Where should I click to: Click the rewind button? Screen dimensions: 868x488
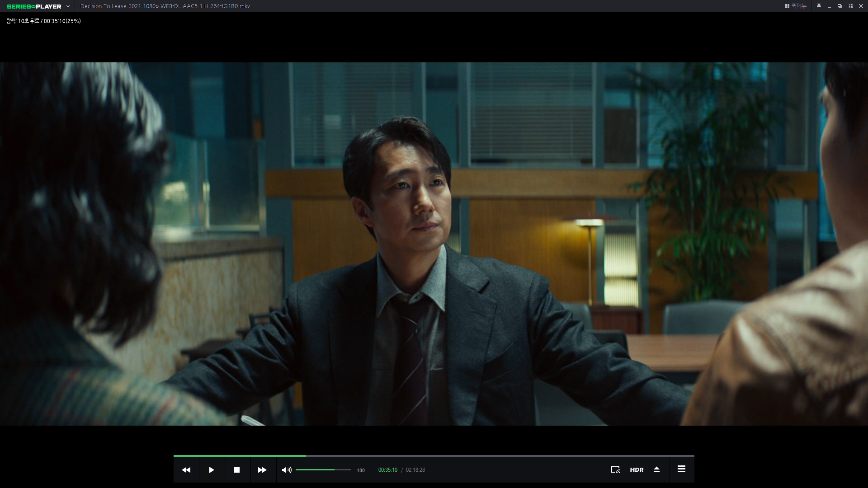tap(186, 470)
